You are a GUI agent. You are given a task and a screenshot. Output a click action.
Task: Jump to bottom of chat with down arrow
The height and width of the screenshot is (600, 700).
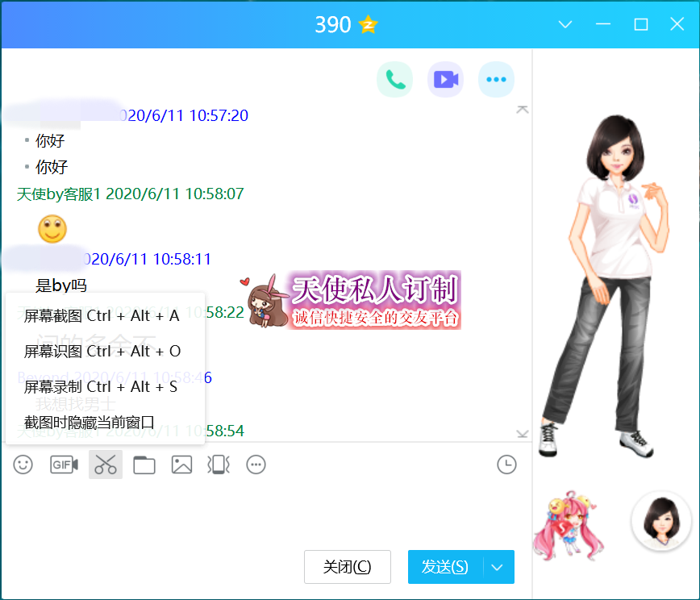pyautogui.click(x=523, y=434)
